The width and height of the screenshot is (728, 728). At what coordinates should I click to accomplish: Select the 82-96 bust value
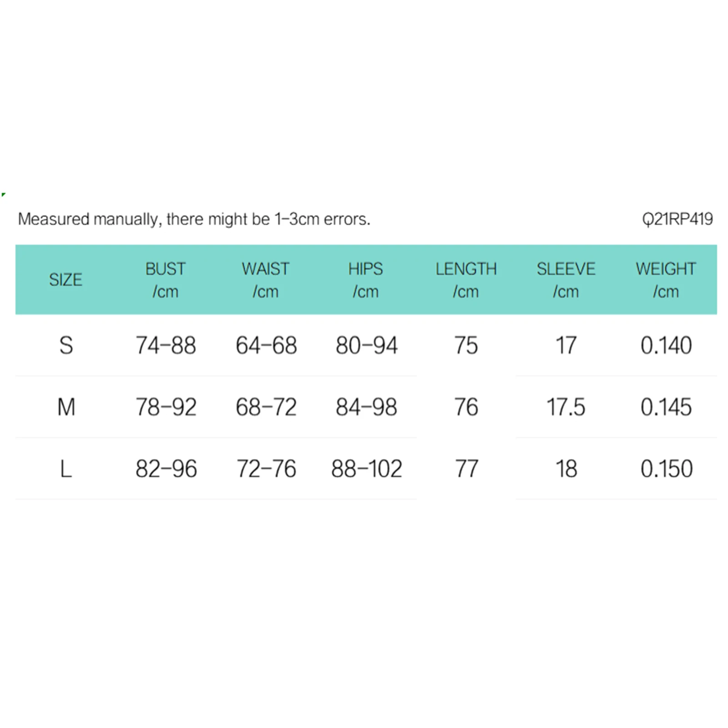[166, 469]
